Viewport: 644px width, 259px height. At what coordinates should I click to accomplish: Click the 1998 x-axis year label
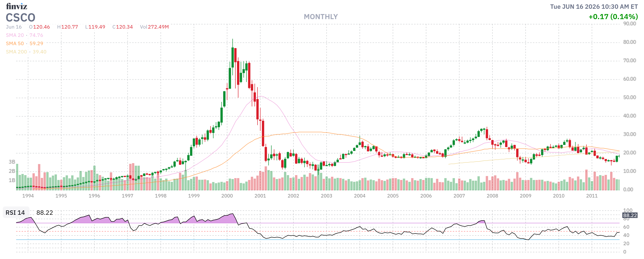click(161, 196)
